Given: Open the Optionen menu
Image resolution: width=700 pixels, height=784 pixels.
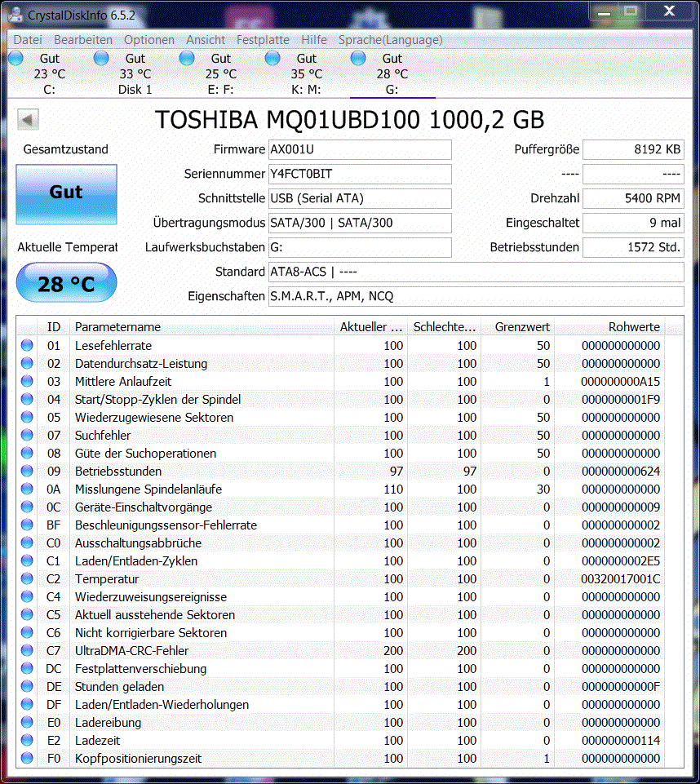Looking at the screenshot, I should [x=149, y=39].
